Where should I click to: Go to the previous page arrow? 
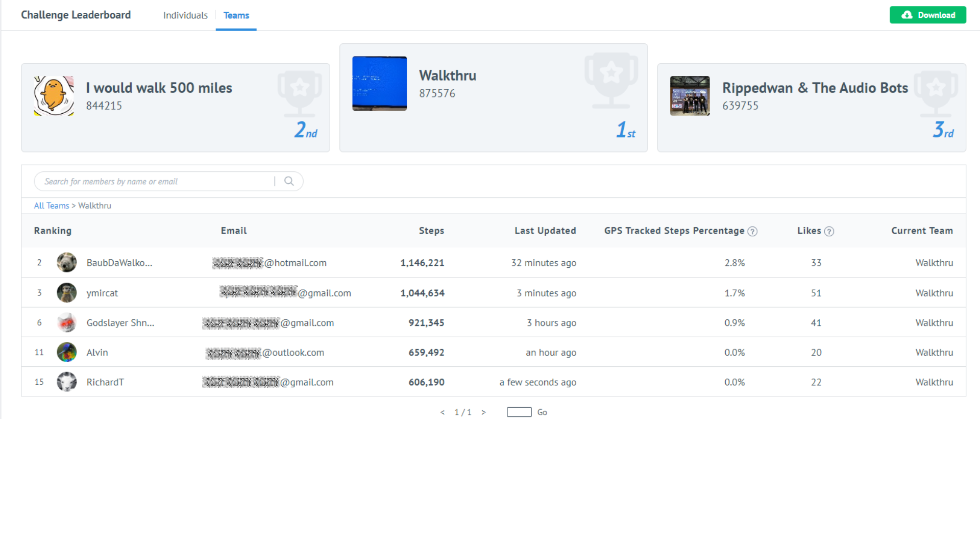pyautogui.click(x=443, y=412)
